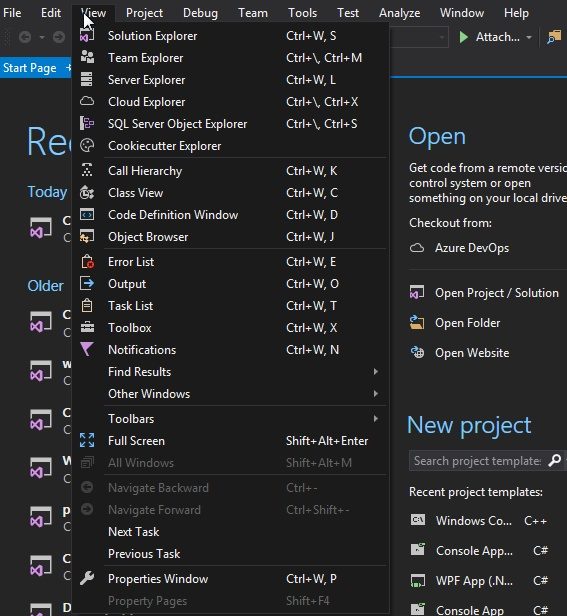Click the Search project templates field
Image resolution: width=567 pixels, height=616 pixels.
pos(477,460)
